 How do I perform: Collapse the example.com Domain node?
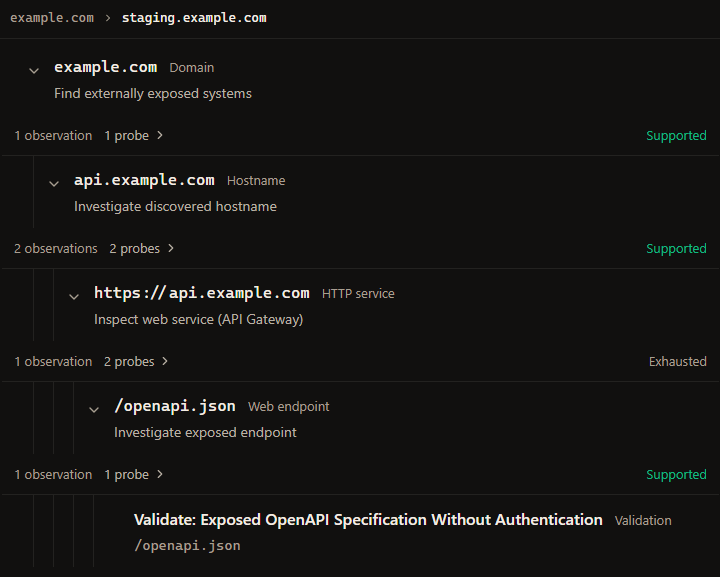point(34,71)
